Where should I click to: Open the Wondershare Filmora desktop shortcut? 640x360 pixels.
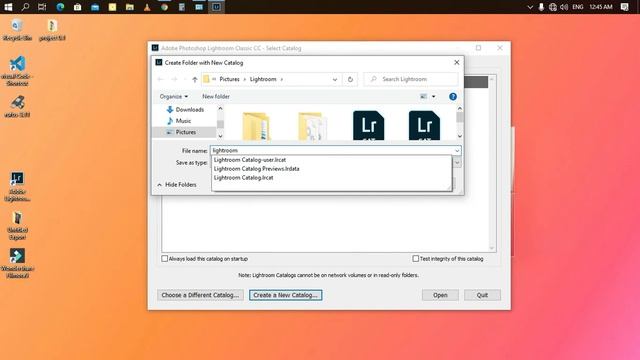pos(17,264)
